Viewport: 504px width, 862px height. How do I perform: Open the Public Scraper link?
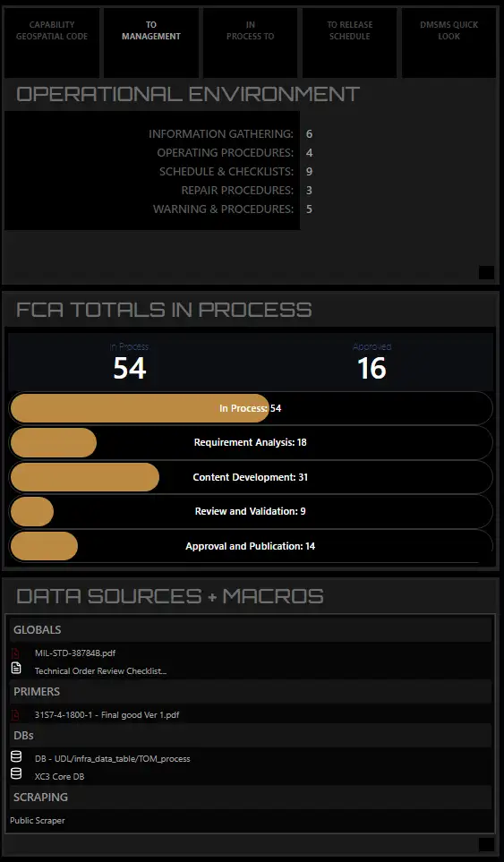point(38,820)
